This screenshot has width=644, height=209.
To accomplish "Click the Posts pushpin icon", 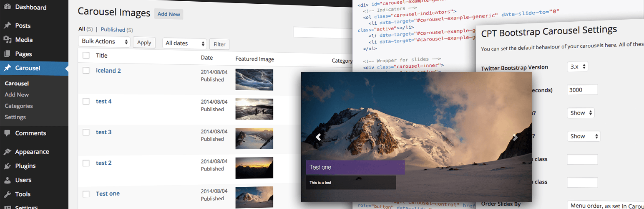I will pos(8,25).
